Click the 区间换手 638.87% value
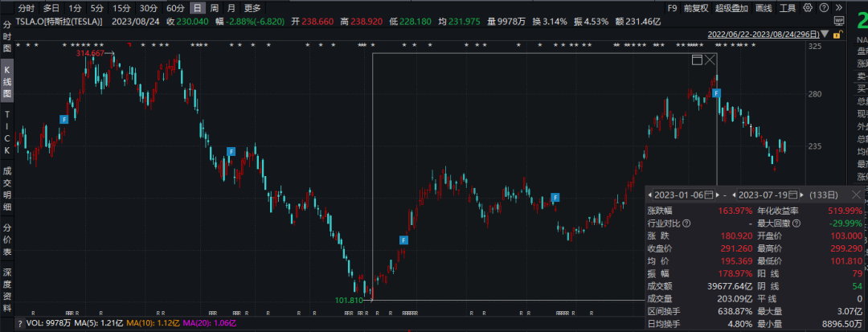The height and width of the screenshot is (332, 868). 735,312
